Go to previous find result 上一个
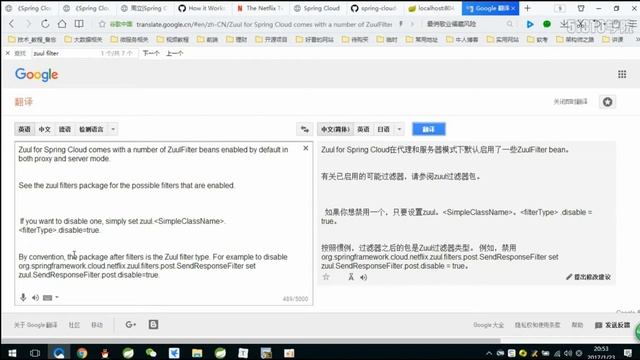This screenshot has height=360, width=640. [174, 53]
